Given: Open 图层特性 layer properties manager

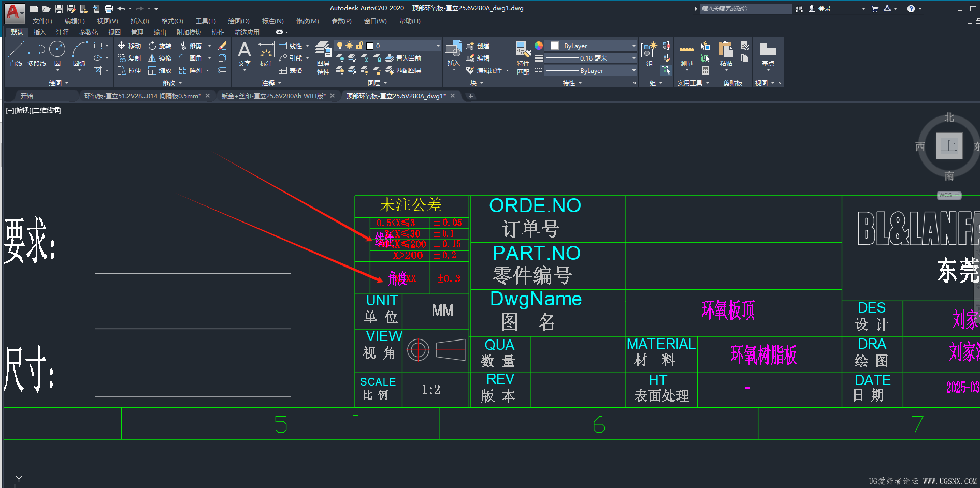Looking at the screenshot, I should (323, 57).
